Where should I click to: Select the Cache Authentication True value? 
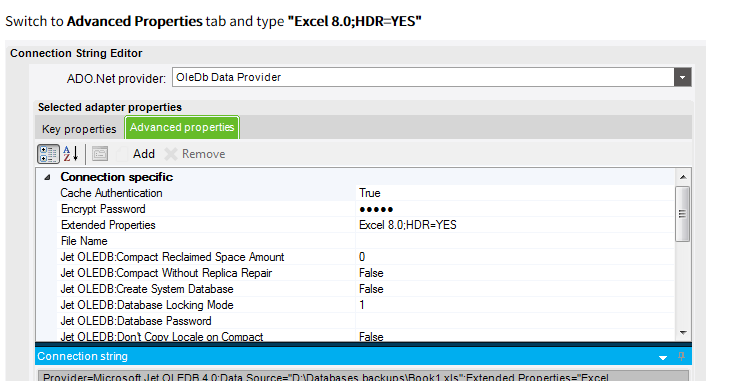(x=515, y=193)
